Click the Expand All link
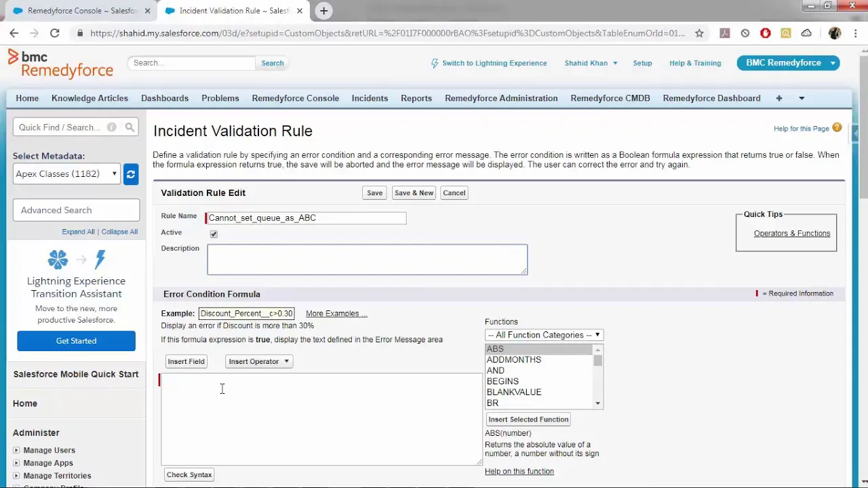This screenshot has width=868, height=488. (x=78, y=232)
